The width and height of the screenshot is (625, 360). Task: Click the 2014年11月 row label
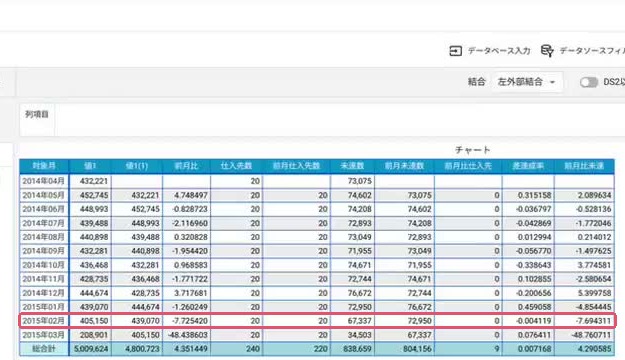(43, 279)
